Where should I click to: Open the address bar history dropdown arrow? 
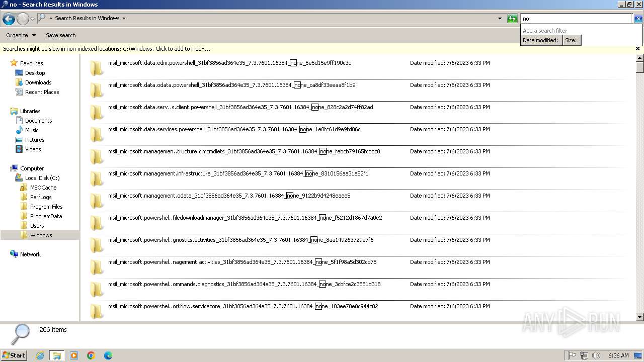(500, 19)
